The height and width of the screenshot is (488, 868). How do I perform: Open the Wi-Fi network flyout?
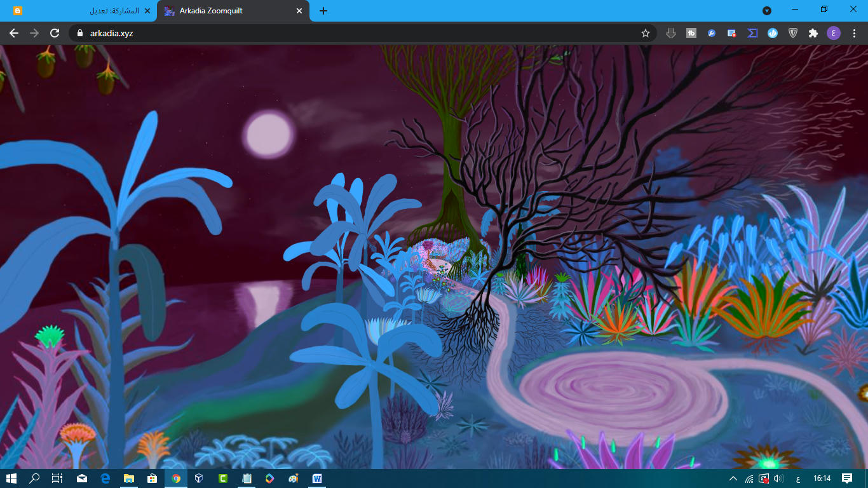[750, 478]
